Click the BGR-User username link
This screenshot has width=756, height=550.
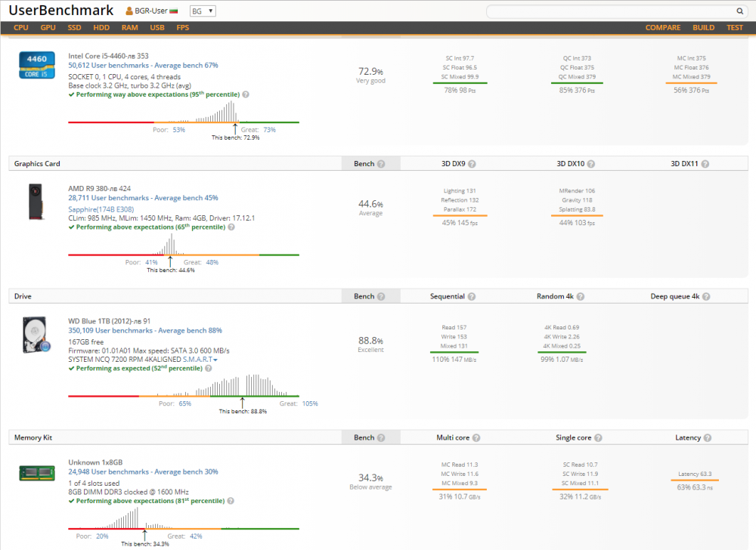151,11
